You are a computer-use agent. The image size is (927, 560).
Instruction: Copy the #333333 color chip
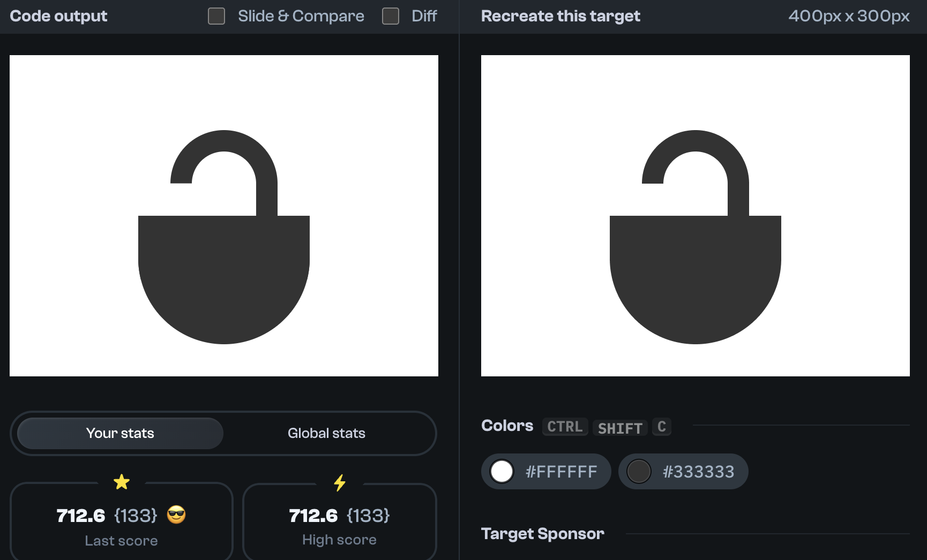tap(683, 471)
